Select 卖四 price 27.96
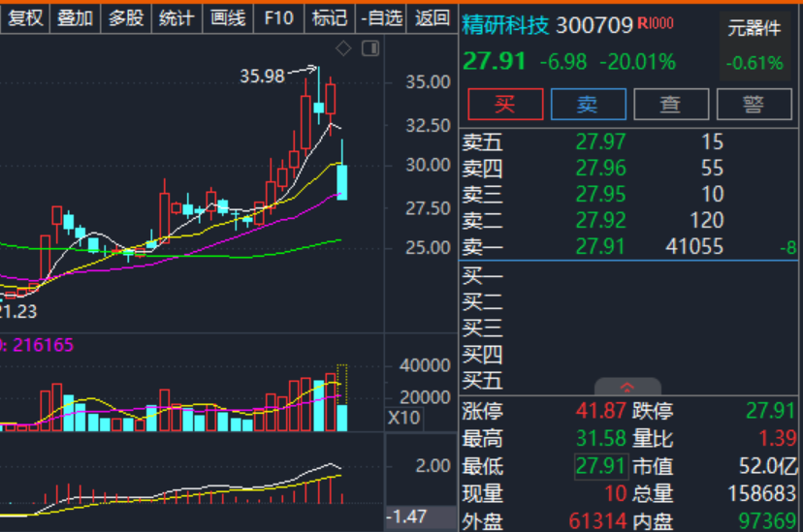The height and width of the screenshot is (532, 803). [600, 169]
